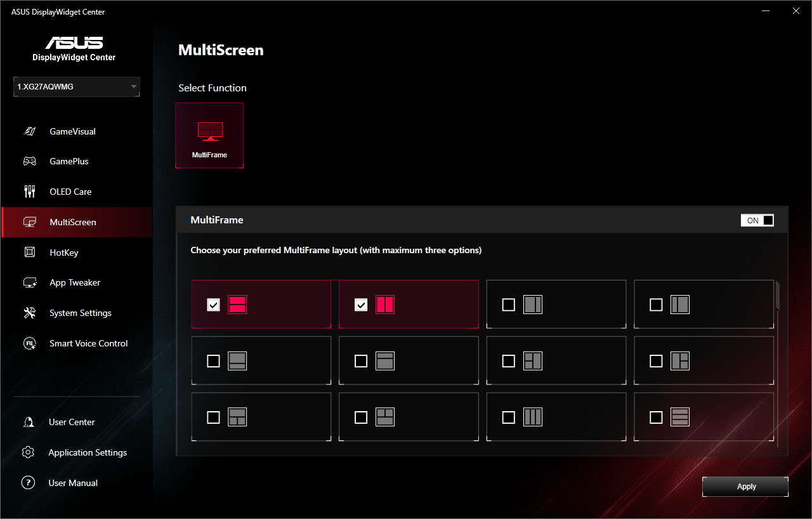Click the small-top large-bottom layout icon

[385, 361]
